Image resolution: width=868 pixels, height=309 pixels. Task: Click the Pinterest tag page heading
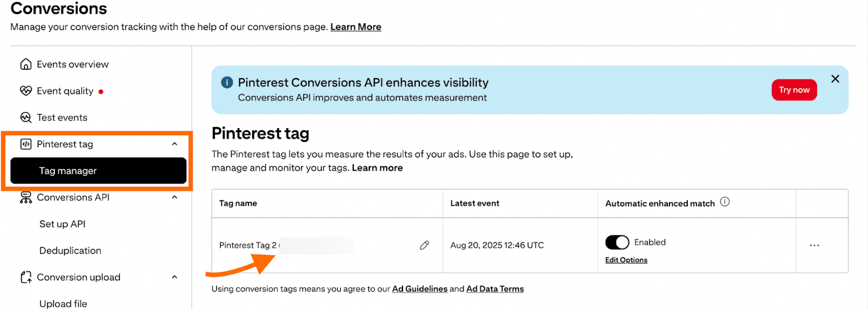260,134
